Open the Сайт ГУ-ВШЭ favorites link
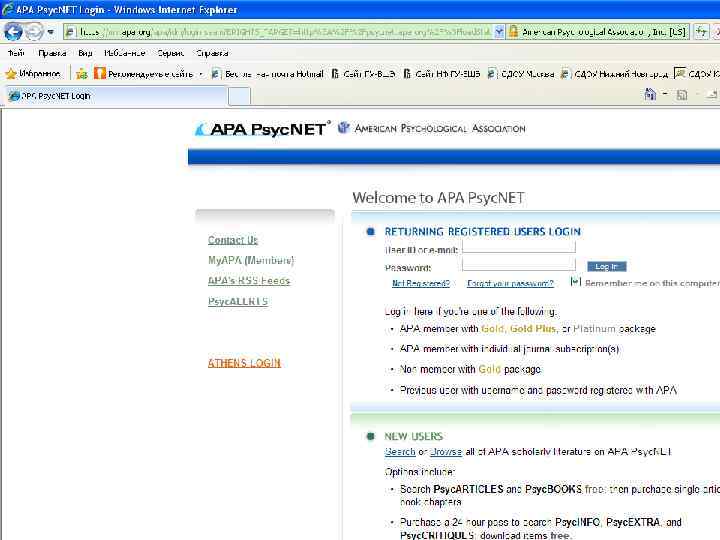 [363, 73]
